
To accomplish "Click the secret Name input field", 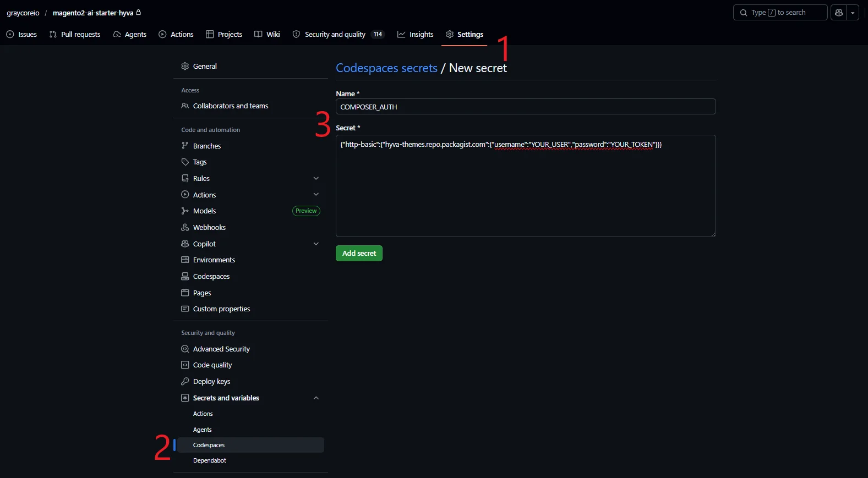I will pos(526,107).
